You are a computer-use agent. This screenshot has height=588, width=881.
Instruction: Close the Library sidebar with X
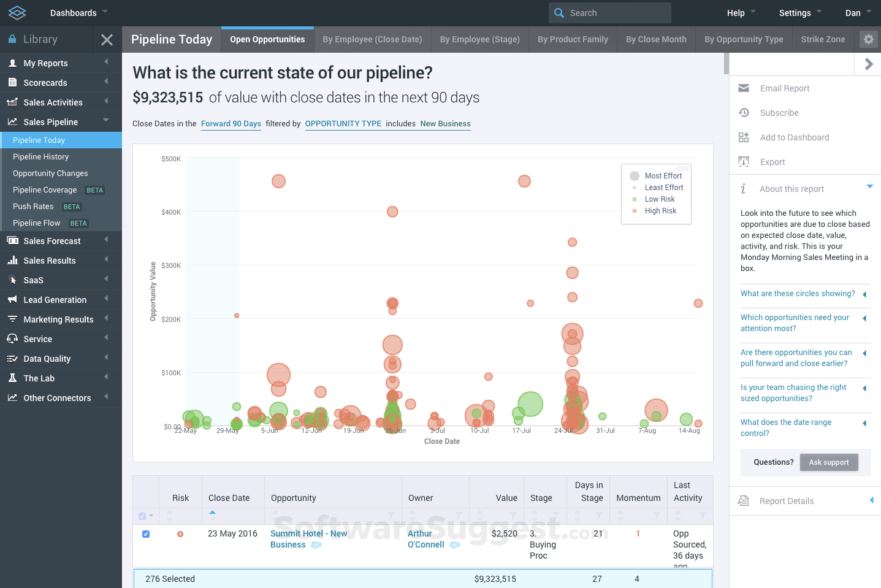point(107,40)
